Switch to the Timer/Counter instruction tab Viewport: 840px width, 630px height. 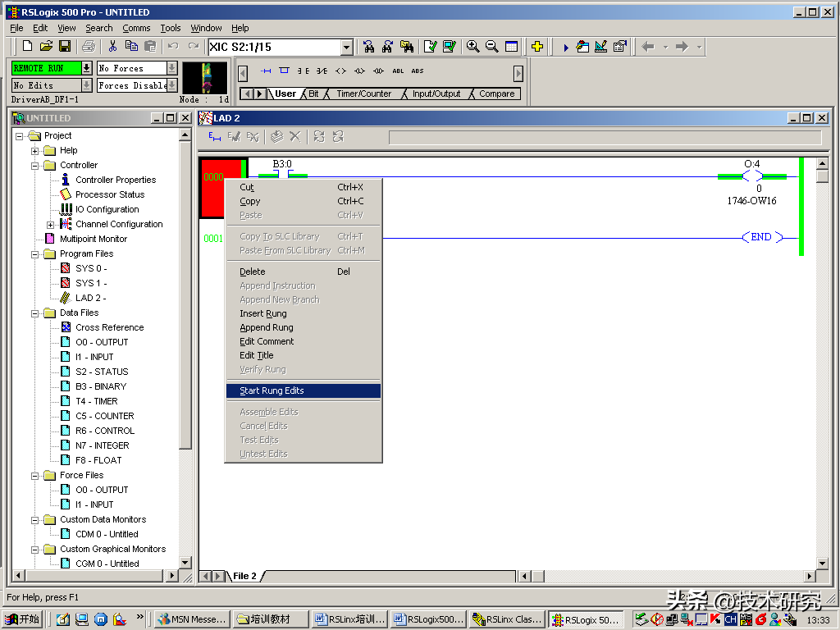click(x=363, y=94)
